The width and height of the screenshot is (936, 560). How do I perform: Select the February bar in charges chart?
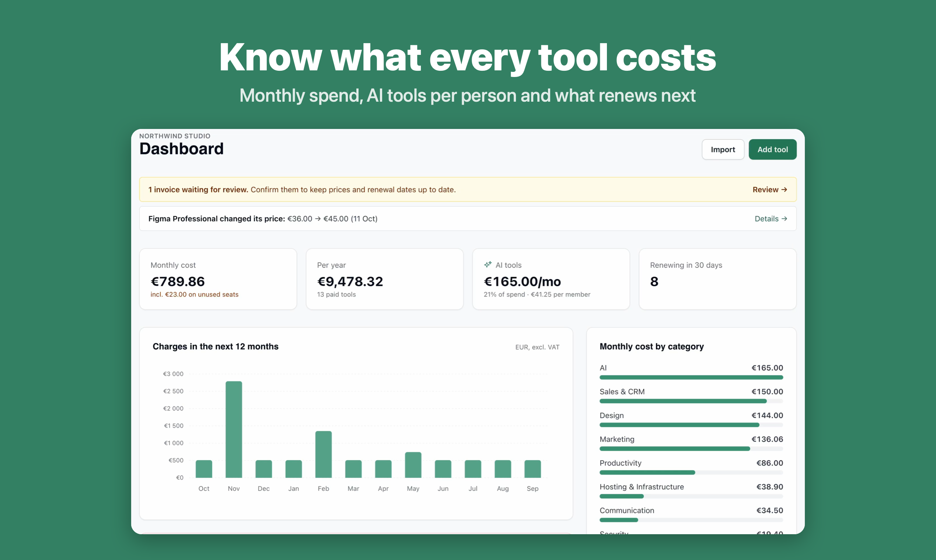pyautogui.click(x=324, y=454)
